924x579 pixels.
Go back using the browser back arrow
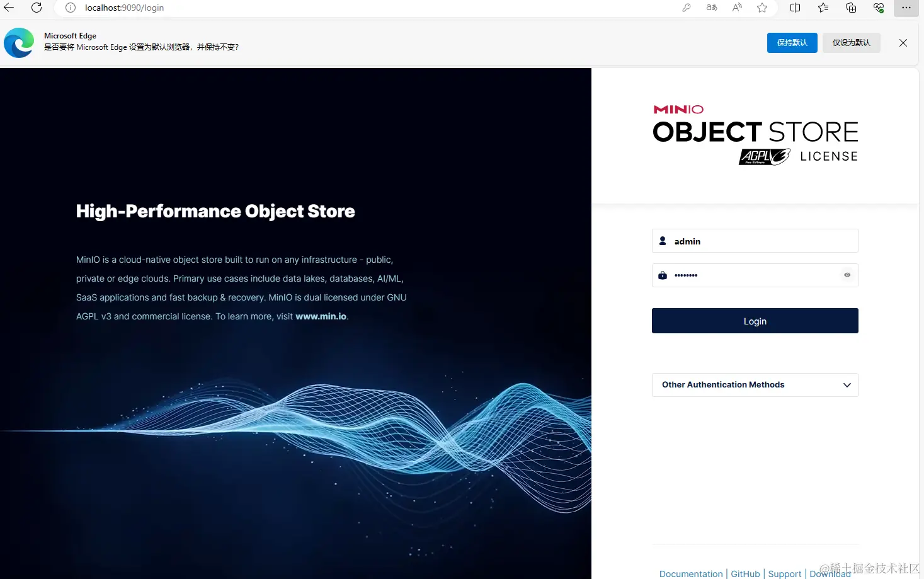[x=9, y=8]
